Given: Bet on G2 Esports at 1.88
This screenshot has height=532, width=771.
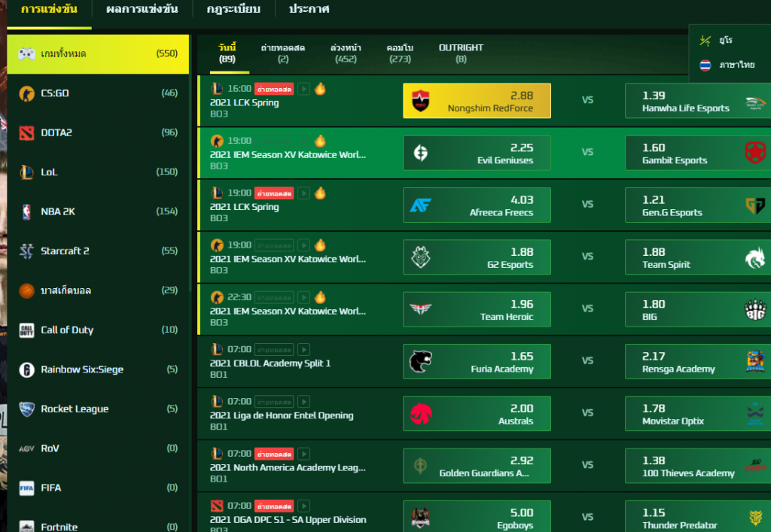Looking at the screenshot, I should [x=477, y=257].
